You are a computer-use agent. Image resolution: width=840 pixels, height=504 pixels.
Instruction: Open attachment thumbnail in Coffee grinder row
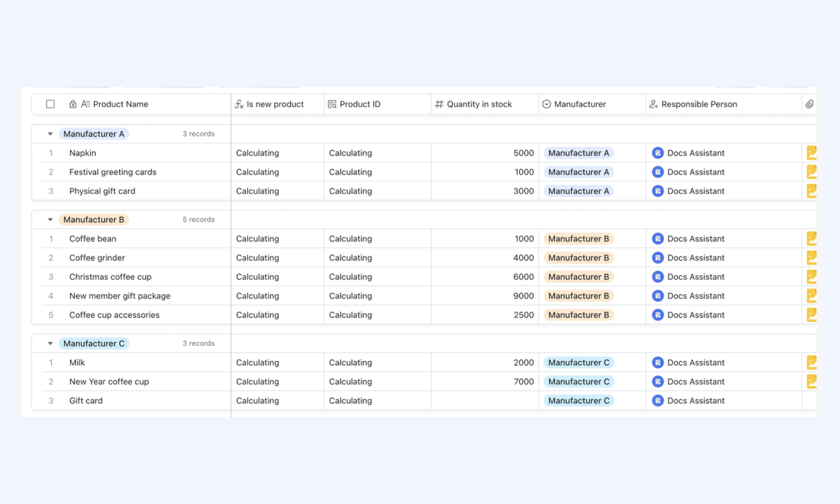[811, 258]
